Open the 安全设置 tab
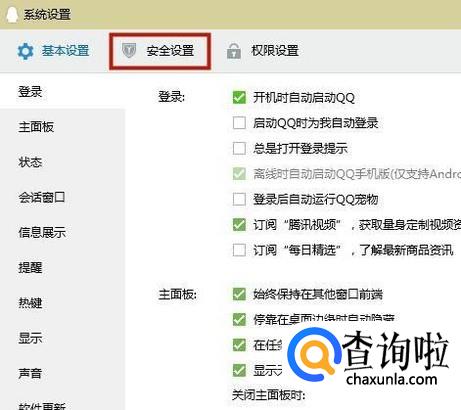461x410 pixels. [x=160, y=51]
